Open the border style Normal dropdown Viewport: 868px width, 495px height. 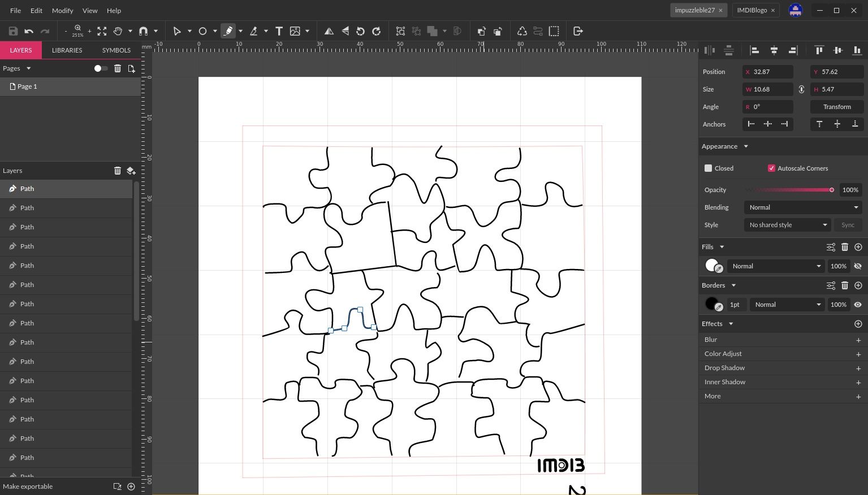786,305
